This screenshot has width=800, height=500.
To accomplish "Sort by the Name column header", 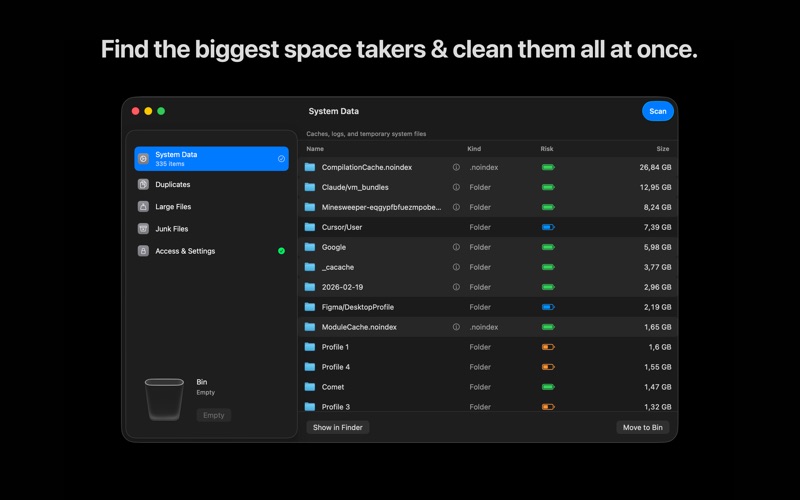I will pyautogui.click(x=315, y=149).
